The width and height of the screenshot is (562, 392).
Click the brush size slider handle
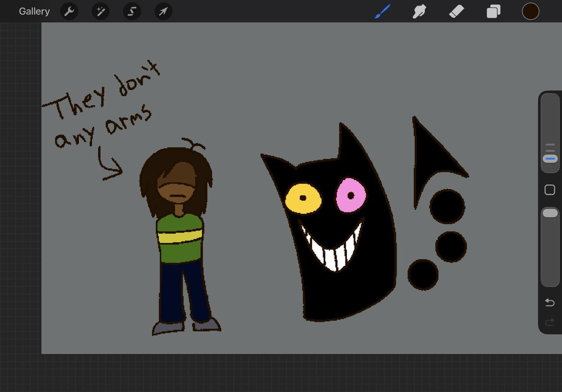click(550, 159)
